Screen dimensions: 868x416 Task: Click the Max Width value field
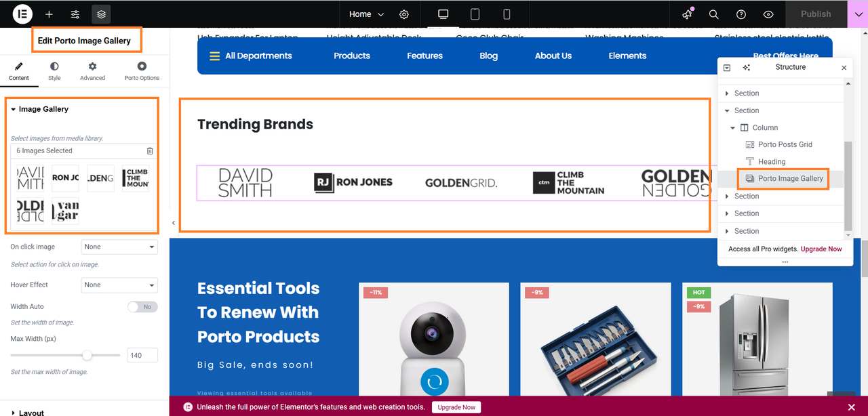(x=142, y=355)
